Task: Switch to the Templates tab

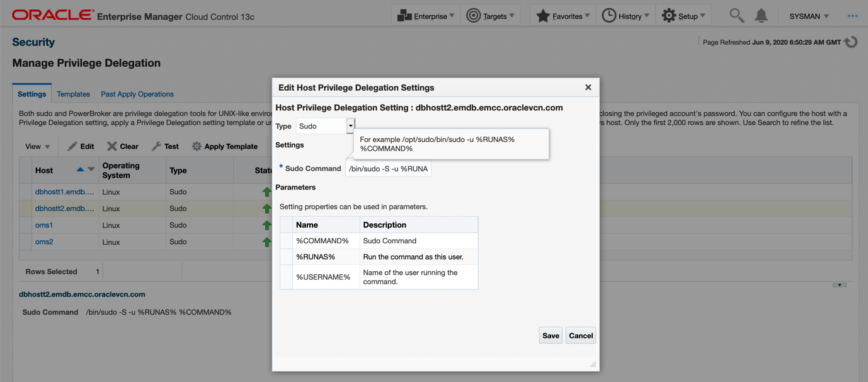Action: coord(73,94)
